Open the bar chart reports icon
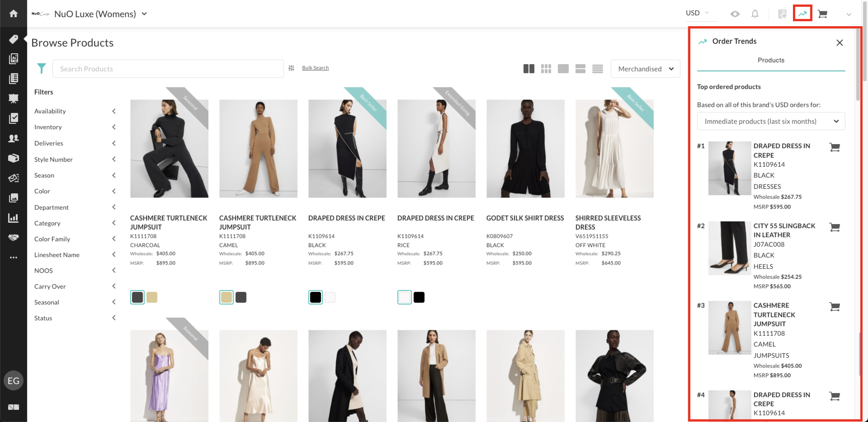The image size is (868, 422). 14,218
